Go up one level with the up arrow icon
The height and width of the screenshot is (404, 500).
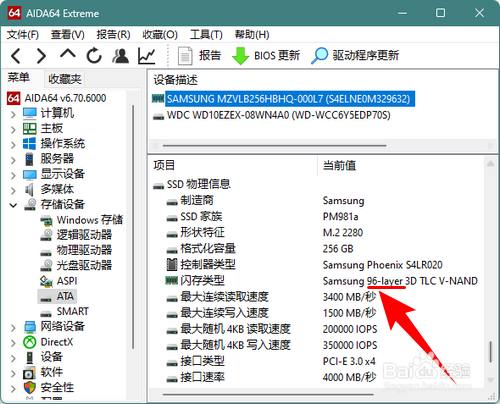(68, 54)
